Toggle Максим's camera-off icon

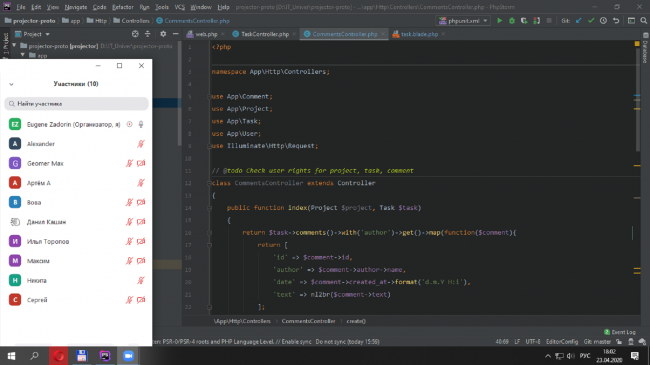[141, 261]
